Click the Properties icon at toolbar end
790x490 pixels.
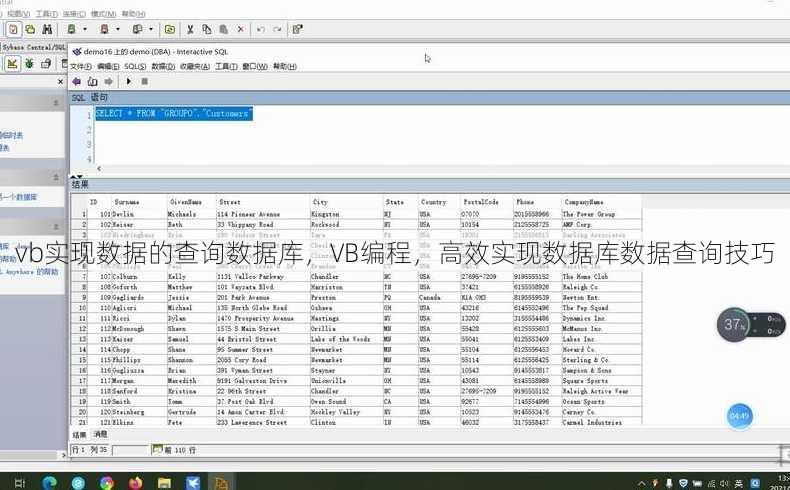point(297,29)
